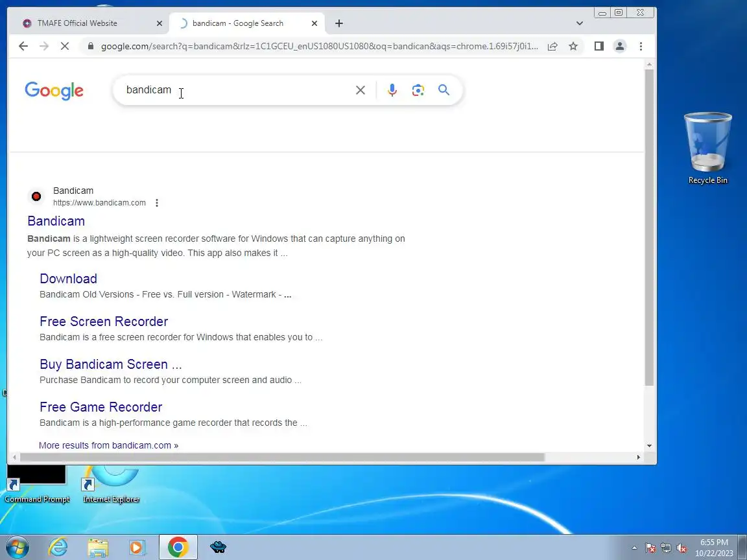The height and width of the screenshot is (560, 747).
Task: Click horizontal scrollbar left arrow
Action: tap(14, 457)
